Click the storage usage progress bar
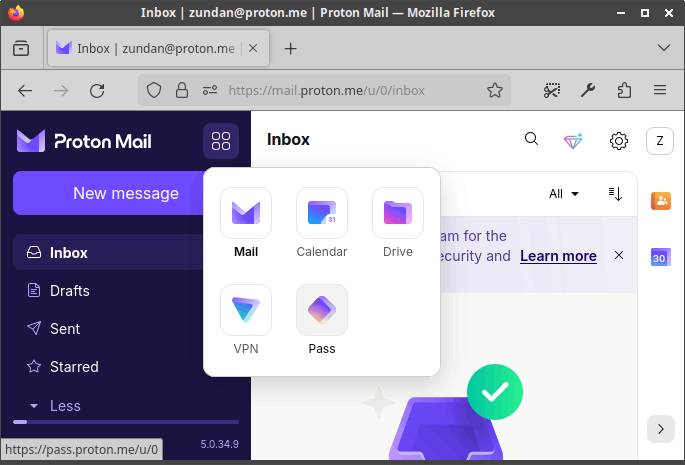This screenshot has width=685, height=465. [126, 422]
